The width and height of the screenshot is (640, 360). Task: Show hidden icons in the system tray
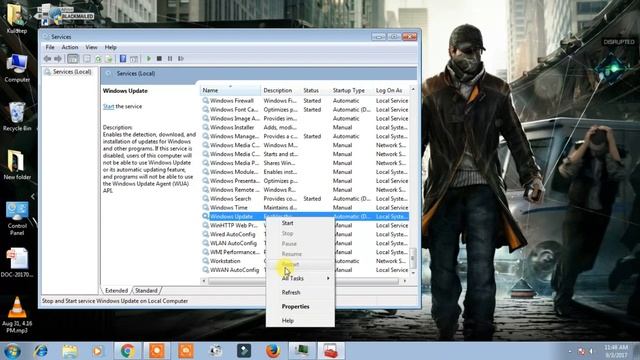point(570,351)
